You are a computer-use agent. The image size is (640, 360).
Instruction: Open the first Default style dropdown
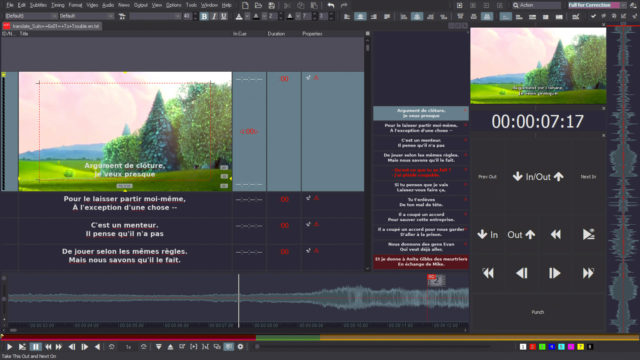(31, 16)
